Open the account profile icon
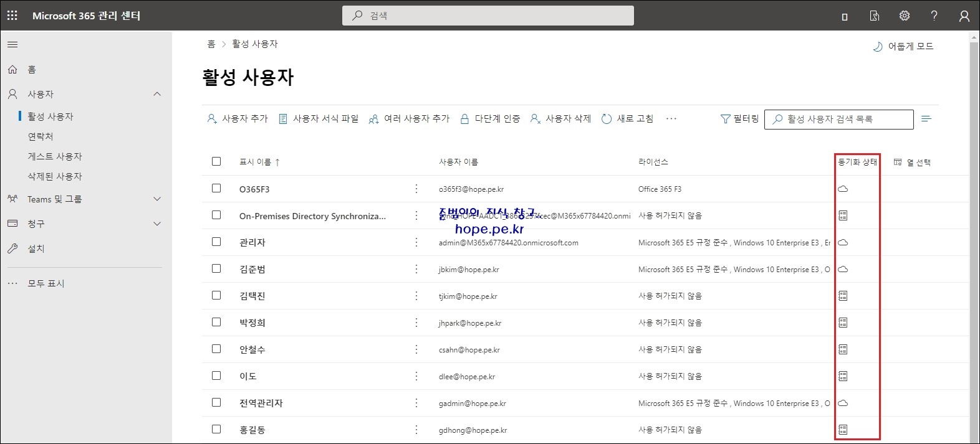Image resolution: width=980 pixels, height=444 pixels. [964, 16]
